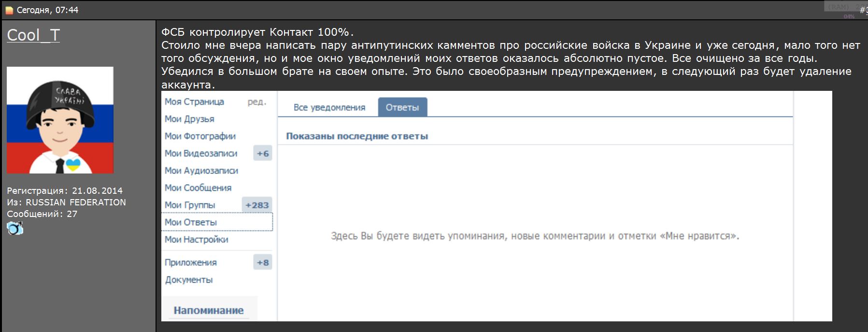This screenshot has width=868, height=332.
Task: Open Мои Аудиозаписи menu item
Action: pos(201,171)
